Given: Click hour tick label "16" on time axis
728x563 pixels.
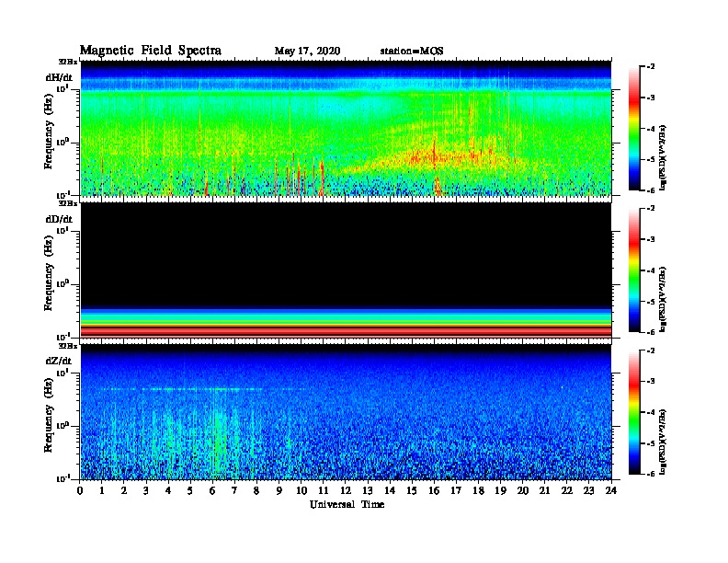Looking at the screenshot, I should click(434, 490).
